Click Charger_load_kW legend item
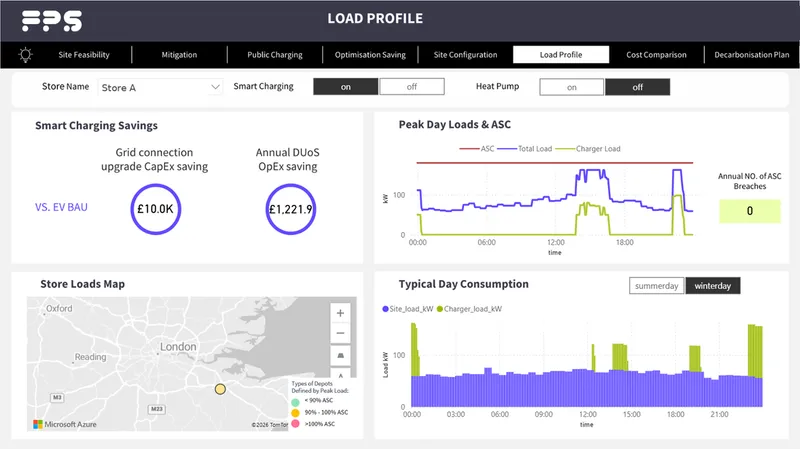Screen dimensions: 800x449 click(x=469, y=309)
